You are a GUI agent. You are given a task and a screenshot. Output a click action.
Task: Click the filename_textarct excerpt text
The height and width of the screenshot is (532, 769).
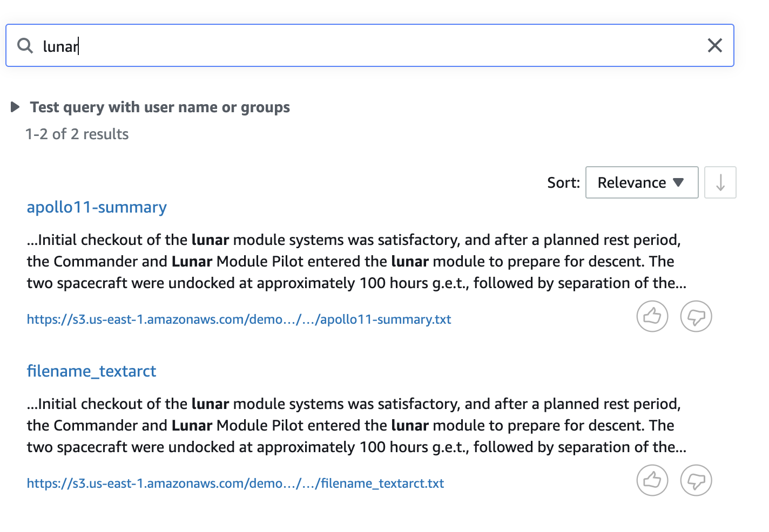click(x=356, y=425)
